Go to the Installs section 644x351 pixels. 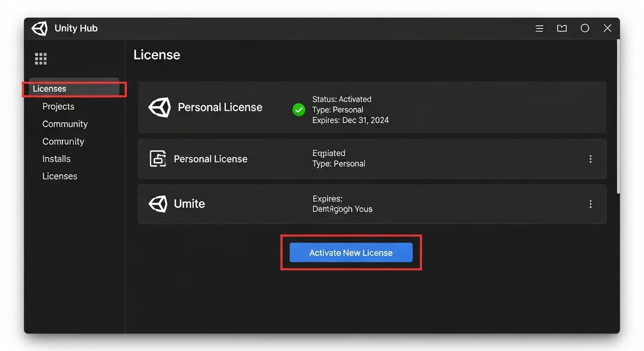tap(56, 159)
